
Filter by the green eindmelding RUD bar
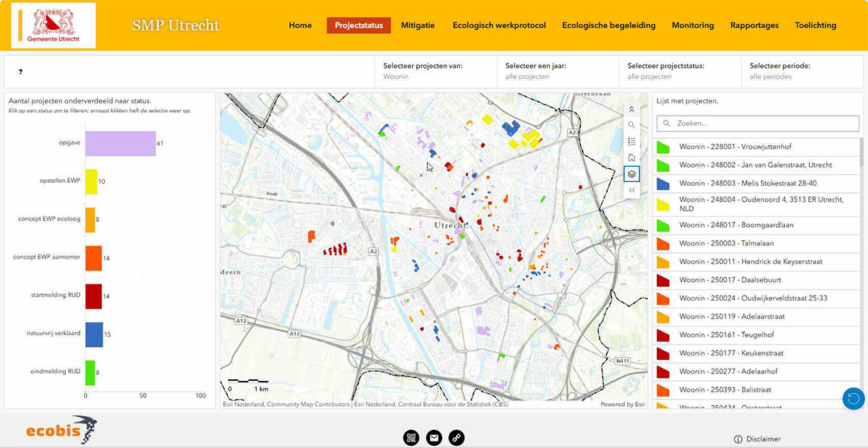coord(90,373)
